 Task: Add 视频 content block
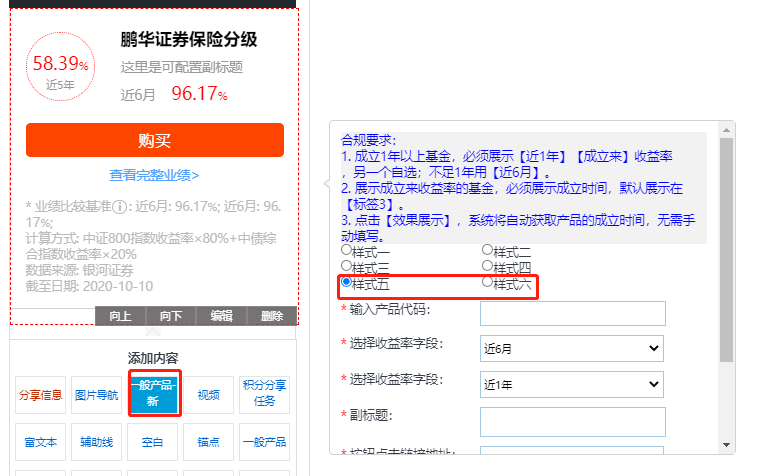point(209,395)
